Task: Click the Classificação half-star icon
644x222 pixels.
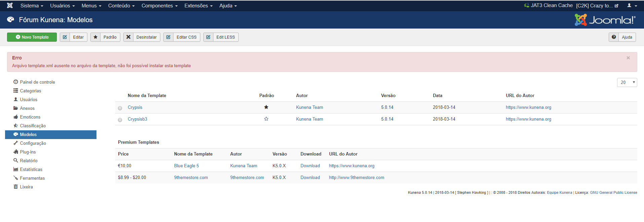Action: click(15, 126)
